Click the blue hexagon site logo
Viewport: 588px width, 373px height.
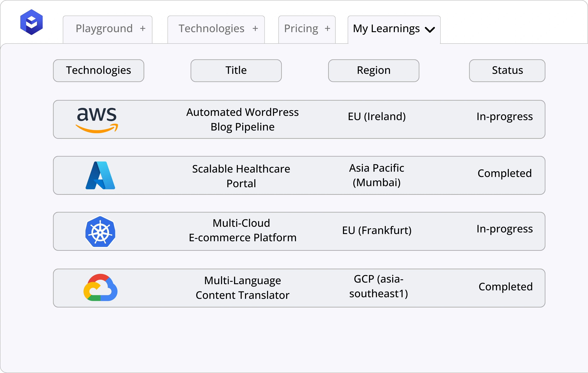(31, 22)
